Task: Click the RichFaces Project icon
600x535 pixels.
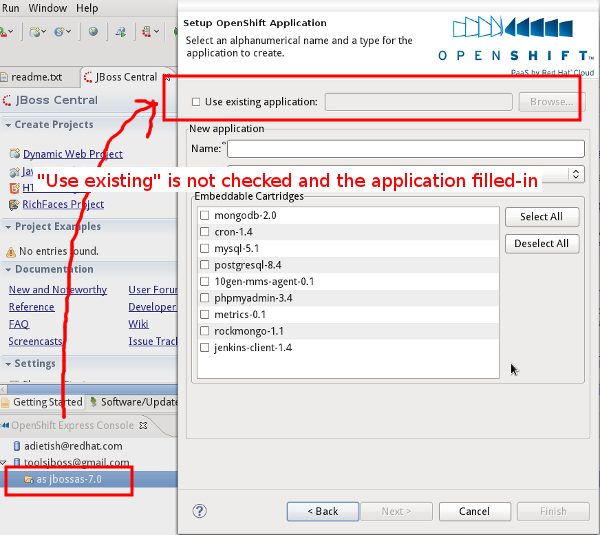Action: pos(14,205)
